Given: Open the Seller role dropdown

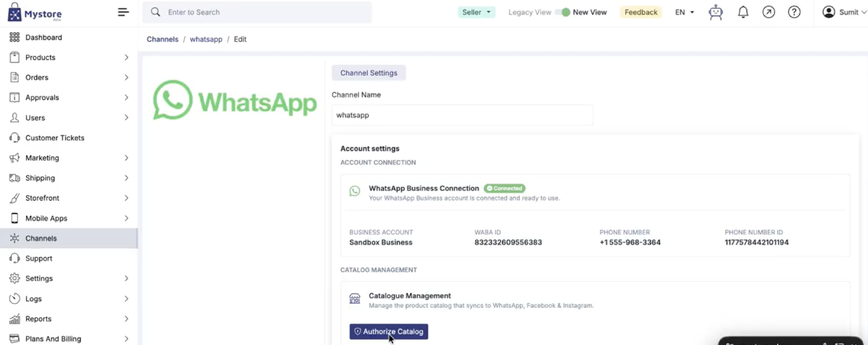Looking at the screenshot, I should click(x=476, y=12).
